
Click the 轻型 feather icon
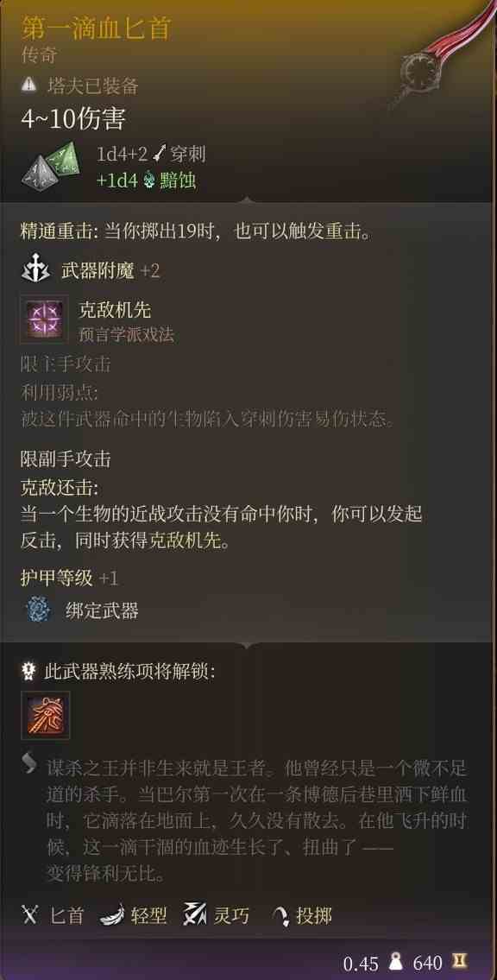[x=112, y=915]
